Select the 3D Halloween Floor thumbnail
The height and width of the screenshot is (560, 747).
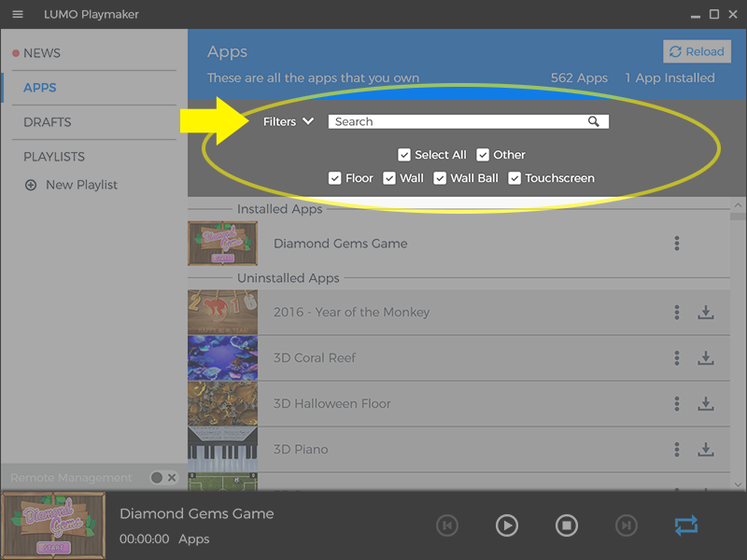[222, 404]
